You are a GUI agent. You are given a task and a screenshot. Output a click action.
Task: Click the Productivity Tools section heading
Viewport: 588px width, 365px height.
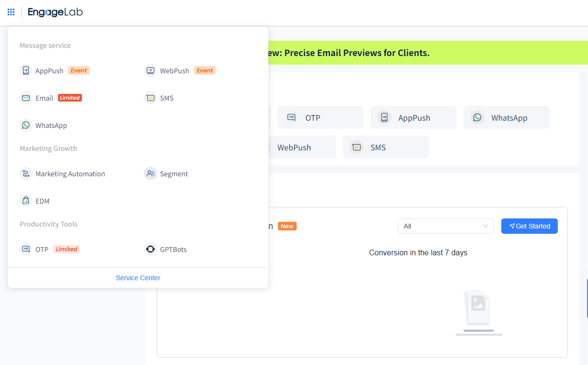point(48,224)
